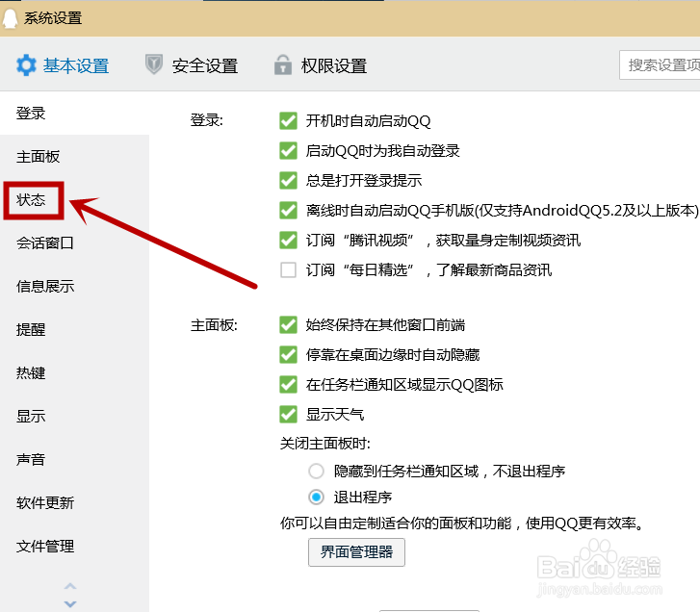Click the shield icon for 安全设置
The image size is (700, 613).
[154, 64]
